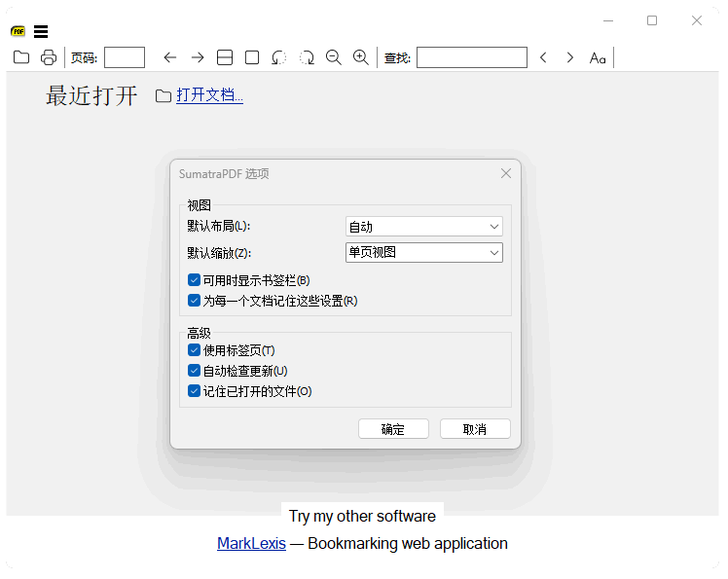Click the 取消 button
Screen dimensions: 728x579
click(475, 429)
